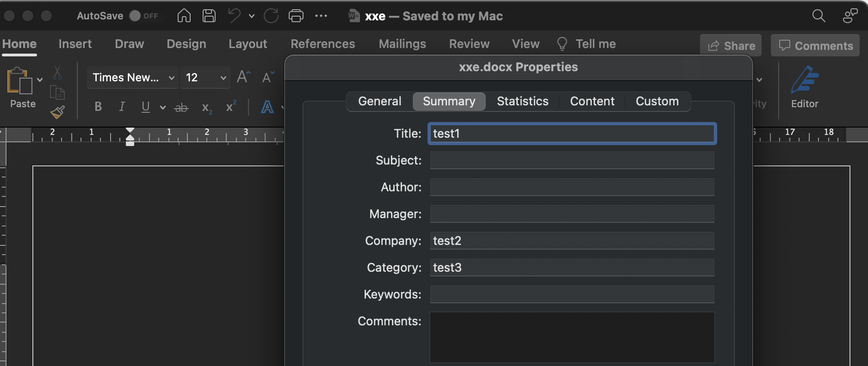Viewport: 868px width, 366px height.
Task: Expand the underline style arrow
Action: pos(162,108)
